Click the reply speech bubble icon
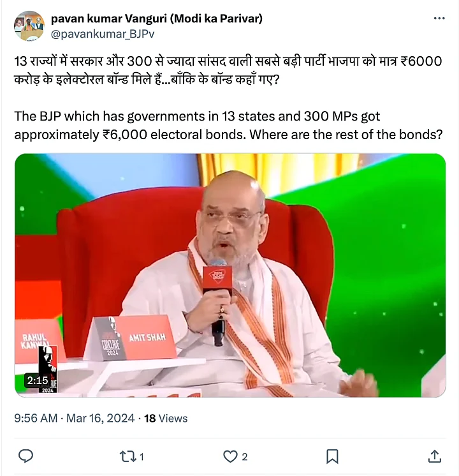The image size is (459, 476). click(25, 456)
